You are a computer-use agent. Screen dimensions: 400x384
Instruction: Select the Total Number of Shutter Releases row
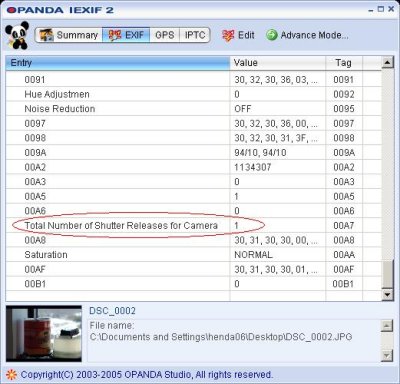[x=194, y=225]
